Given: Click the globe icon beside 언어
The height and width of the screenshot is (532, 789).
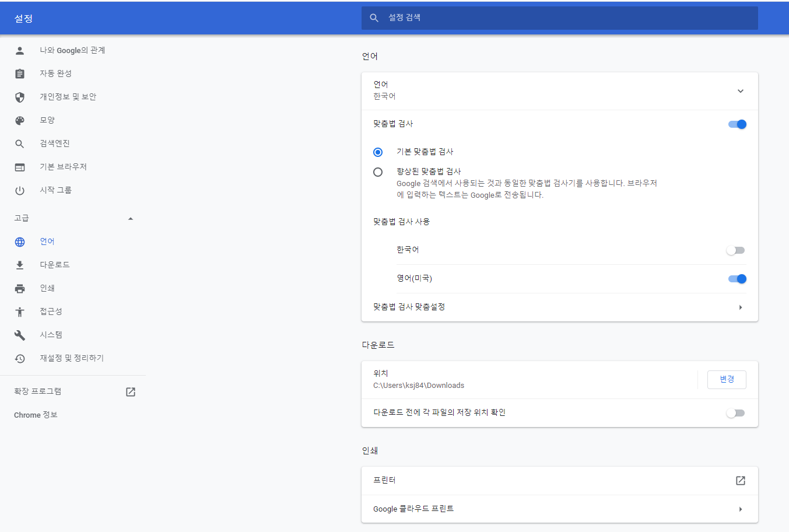Looking at the screenshot, I should pyautogui.click(x=20, y=242).
